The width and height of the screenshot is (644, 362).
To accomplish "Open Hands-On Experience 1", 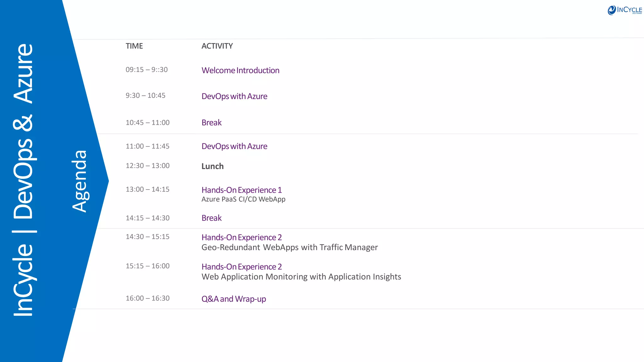I will 241,190.
